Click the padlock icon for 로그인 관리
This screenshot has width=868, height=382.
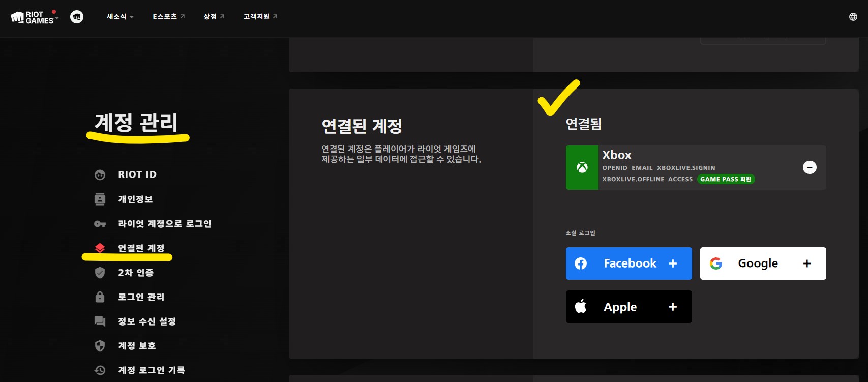(x=100, y=297)
